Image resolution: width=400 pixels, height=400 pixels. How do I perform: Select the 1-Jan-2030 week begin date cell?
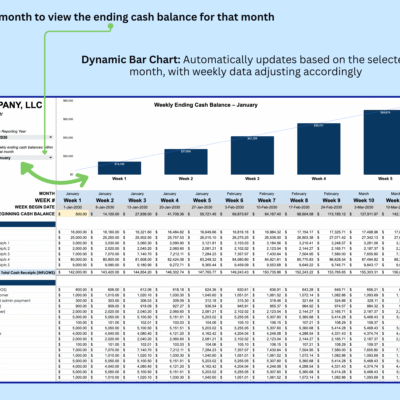tap(73, 207)
